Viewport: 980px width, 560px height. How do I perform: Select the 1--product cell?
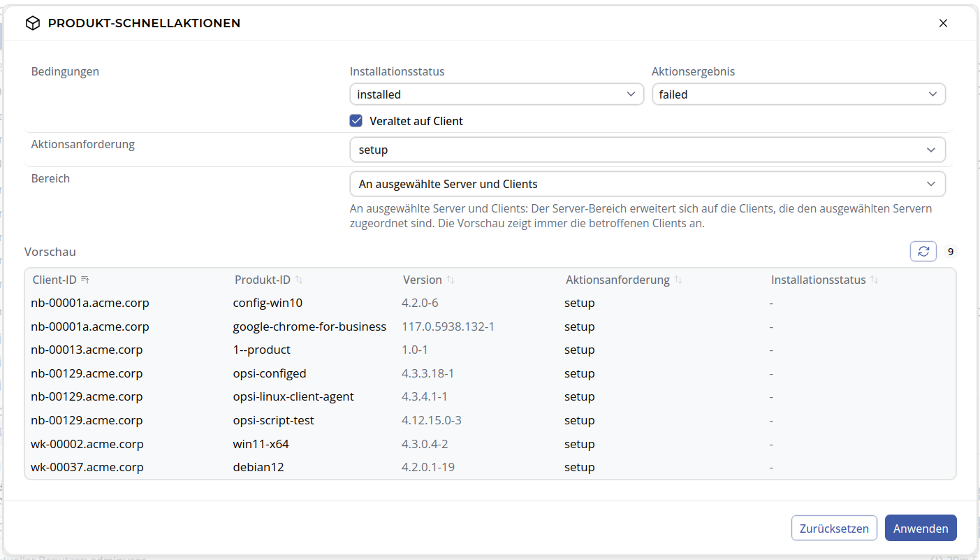click(x=261, y=350)
